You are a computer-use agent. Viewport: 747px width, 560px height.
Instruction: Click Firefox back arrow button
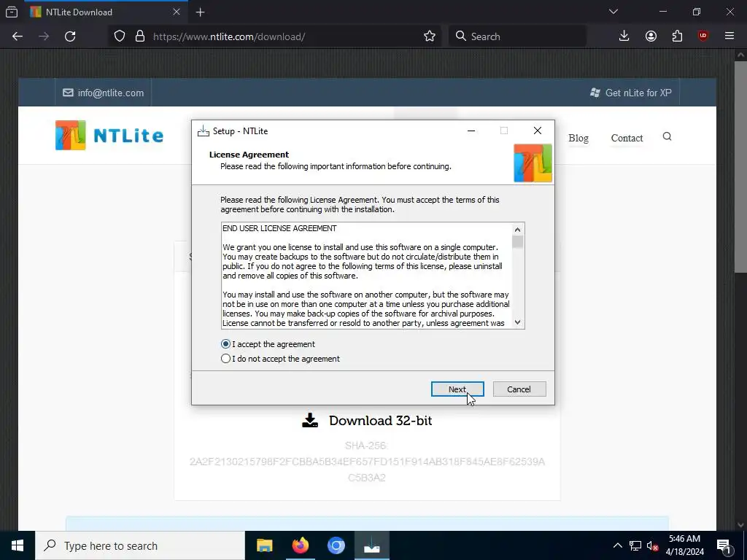click(x=18, y=36)
